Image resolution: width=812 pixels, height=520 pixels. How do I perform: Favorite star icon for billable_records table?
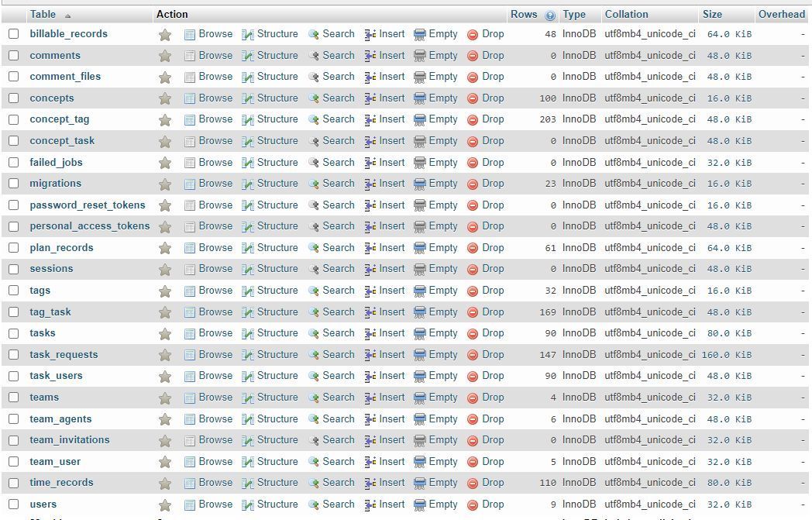(x=165, y=35)
